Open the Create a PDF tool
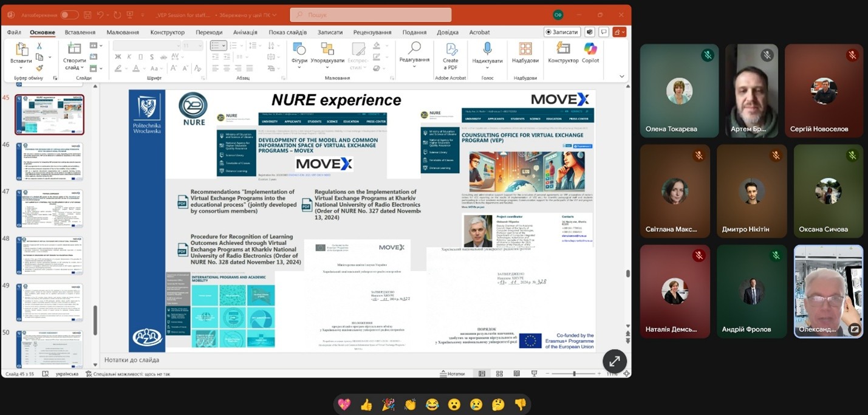Viewport: 868px width, 415px height. click(450, 56)
